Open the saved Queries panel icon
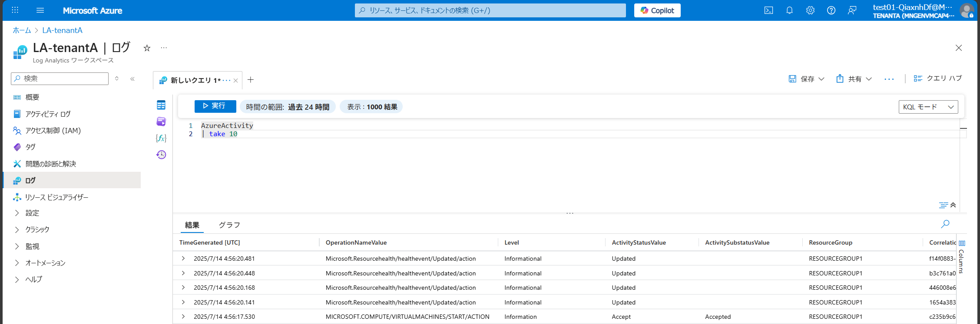The height and width of the screenshot is (324, 980). pos(161,121)
